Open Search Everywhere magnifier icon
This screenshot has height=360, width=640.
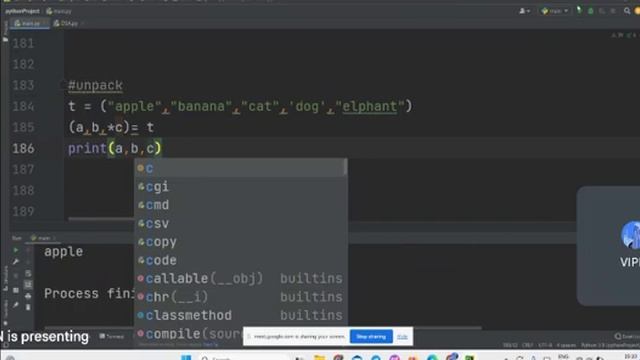627,11
